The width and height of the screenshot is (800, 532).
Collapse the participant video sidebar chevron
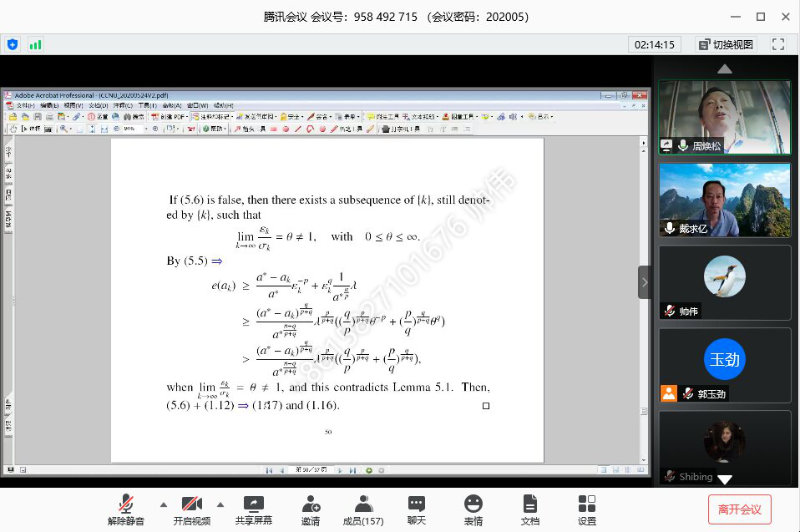(x=645, y=282)
